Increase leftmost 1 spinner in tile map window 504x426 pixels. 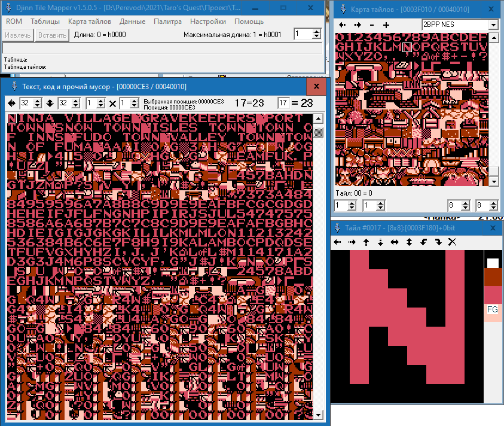tap(352, 203)
